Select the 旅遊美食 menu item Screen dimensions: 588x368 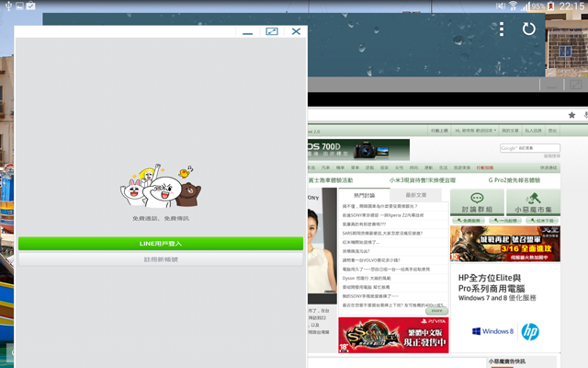tap(461, 167)
